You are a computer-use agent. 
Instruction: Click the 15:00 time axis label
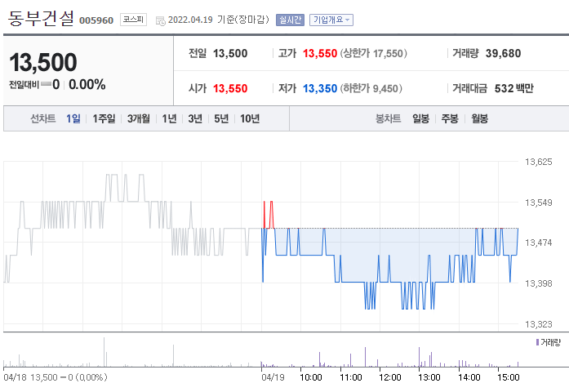click(508, 377)
